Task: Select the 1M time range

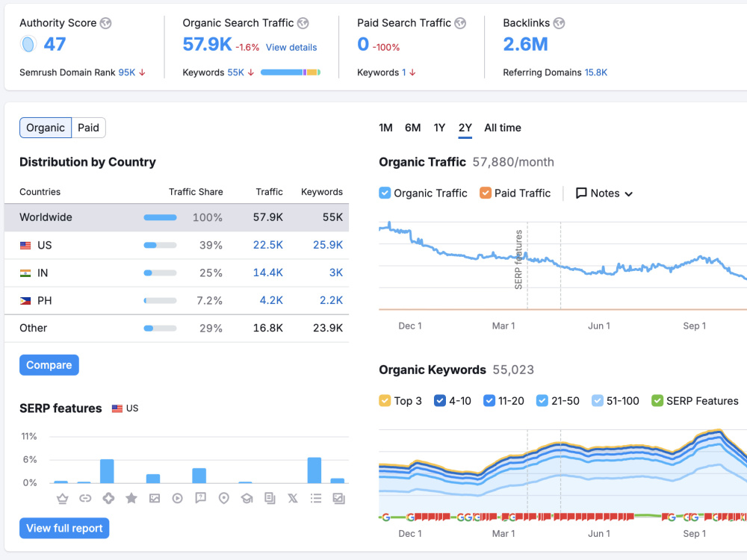Action: (386, 128)
